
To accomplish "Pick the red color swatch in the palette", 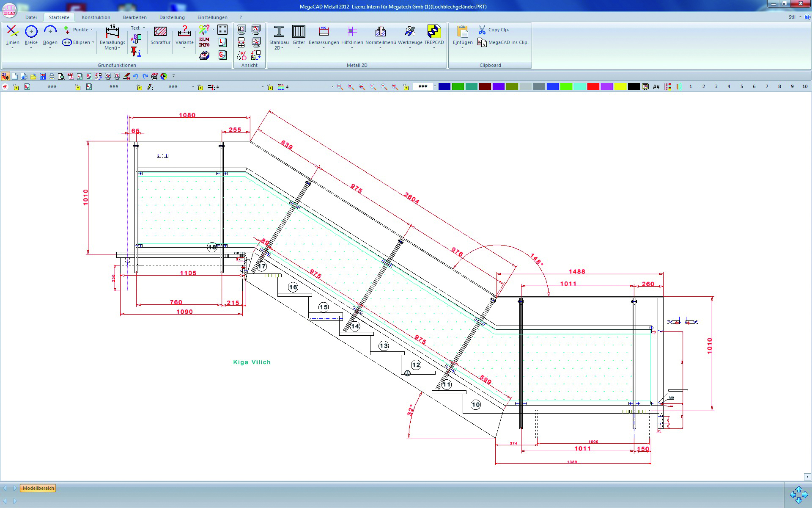I will (x=593, y=86).
